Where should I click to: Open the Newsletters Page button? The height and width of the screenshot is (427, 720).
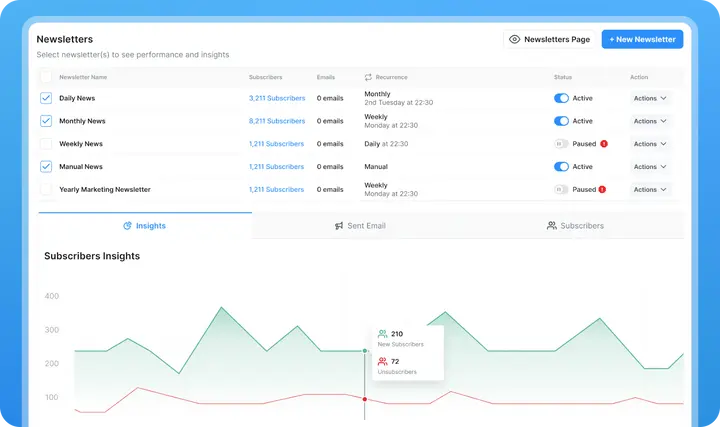click(x=550, y=39)
